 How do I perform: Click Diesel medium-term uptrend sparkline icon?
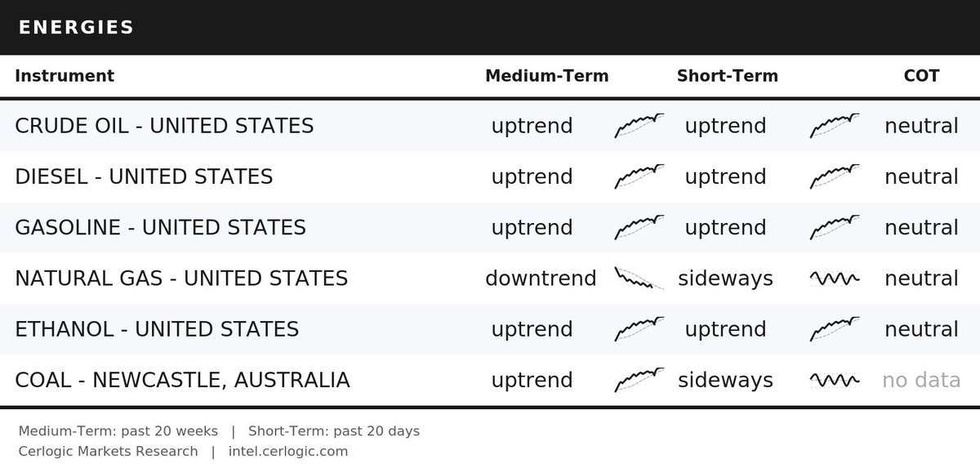(x=639, y=176)
